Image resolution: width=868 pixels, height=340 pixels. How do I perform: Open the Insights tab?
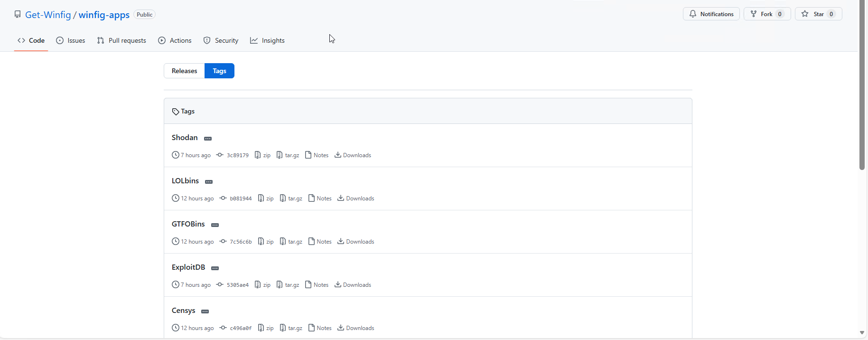click(267, 40)
